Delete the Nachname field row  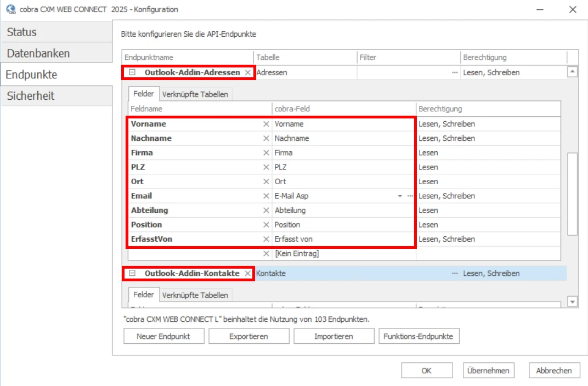(x=266, y=138)
